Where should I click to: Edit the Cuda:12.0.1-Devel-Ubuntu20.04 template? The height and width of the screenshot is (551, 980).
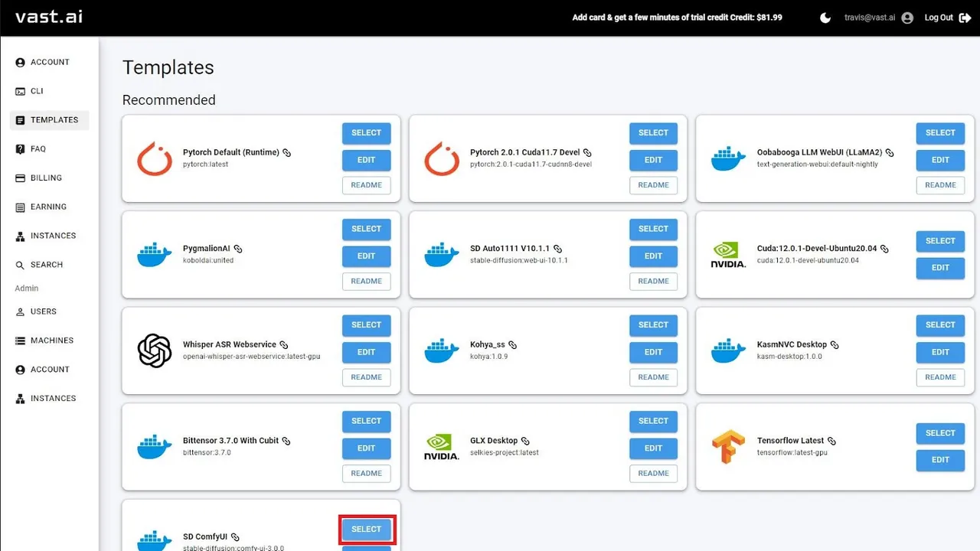click(x=940, y=268)
